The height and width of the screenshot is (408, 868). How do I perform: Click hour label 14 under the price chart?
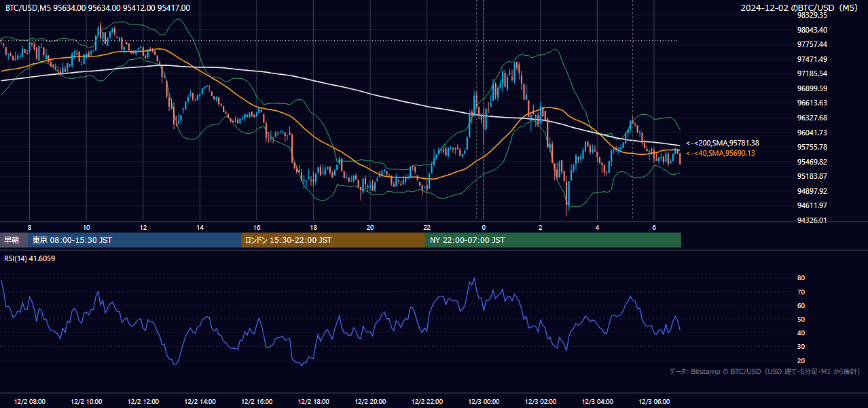200,227
